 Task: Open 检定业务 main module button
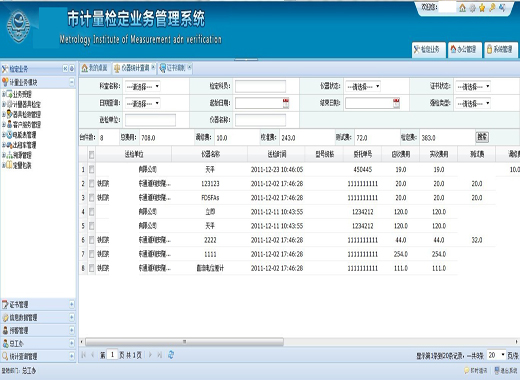(428, 49)
